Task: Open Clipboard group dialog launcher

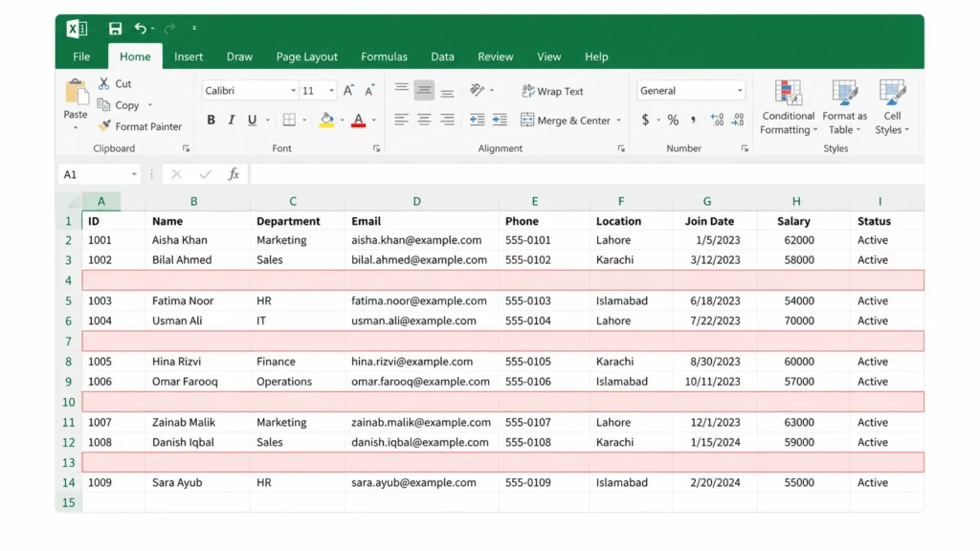Action: [186, 148]
